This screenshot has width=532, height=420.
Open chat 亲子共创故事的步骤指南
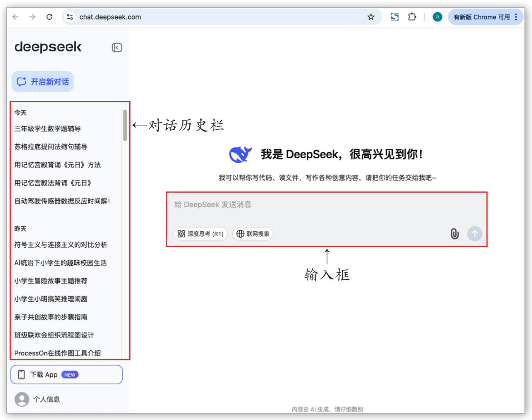tap(51, 317)
